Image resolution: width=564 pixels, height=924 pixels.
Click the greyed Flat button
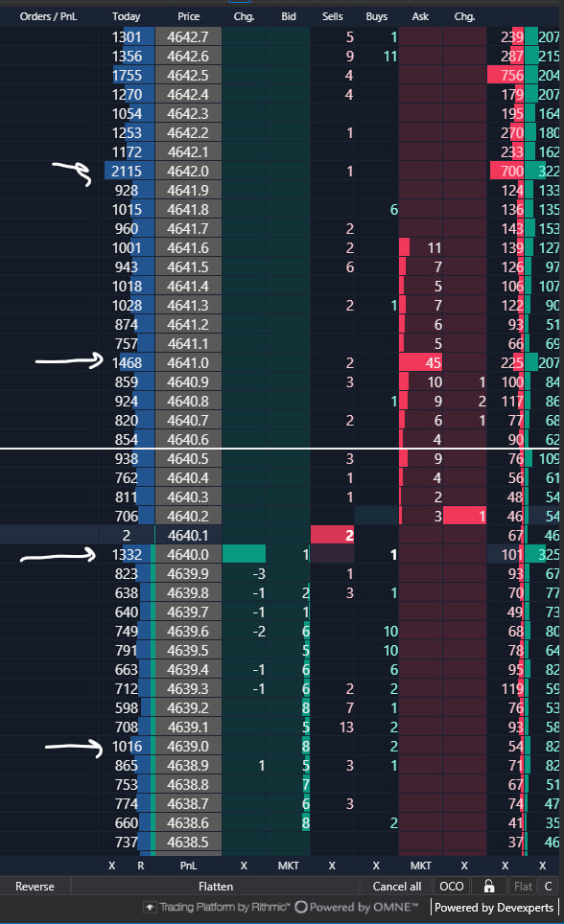(523, 887)
